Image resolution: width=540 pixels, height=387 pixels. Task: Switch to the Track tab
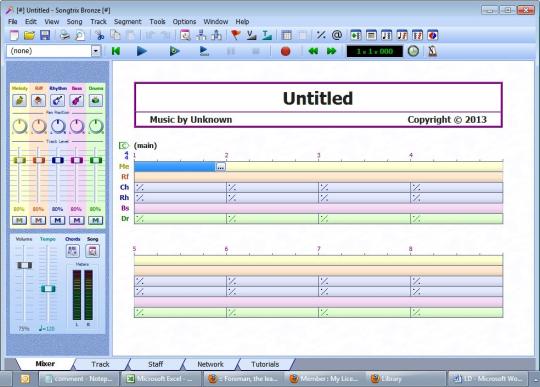click(100, 364)
